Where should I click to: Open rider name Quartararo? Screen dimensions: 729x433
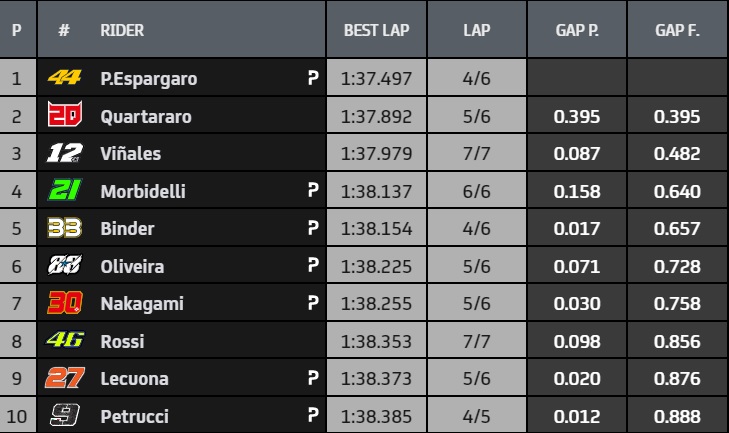(x=146, y=117)
